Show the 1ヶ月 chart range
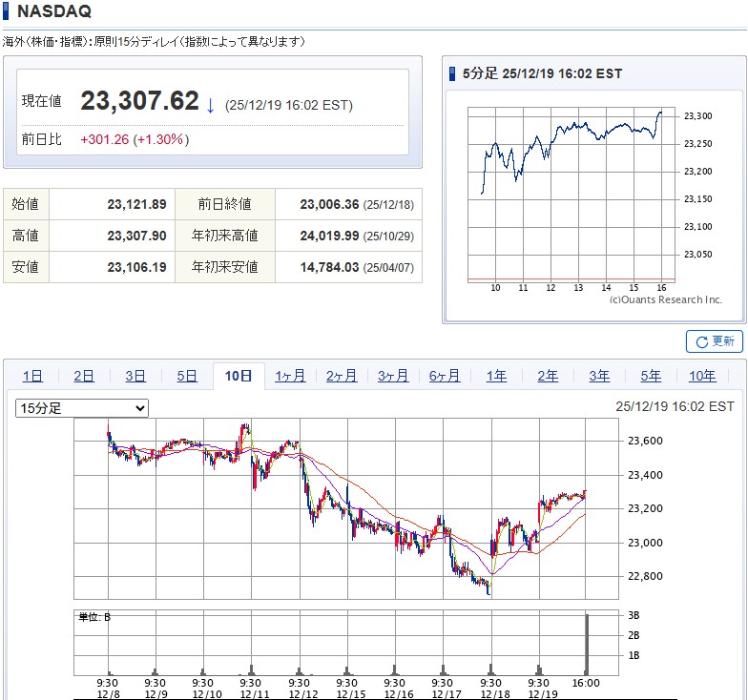Viewport: 748px width, 700px height. (290, 376)
